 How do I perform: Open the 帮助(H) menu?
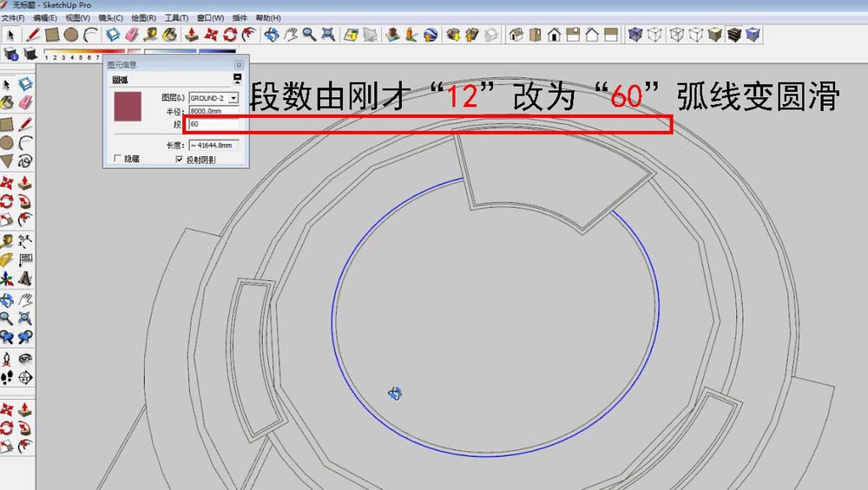coord(268,17)
